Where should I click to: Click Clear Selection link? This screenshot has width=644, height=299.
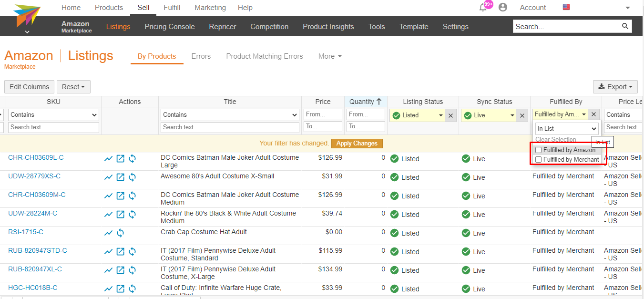[x=556, y=140]
